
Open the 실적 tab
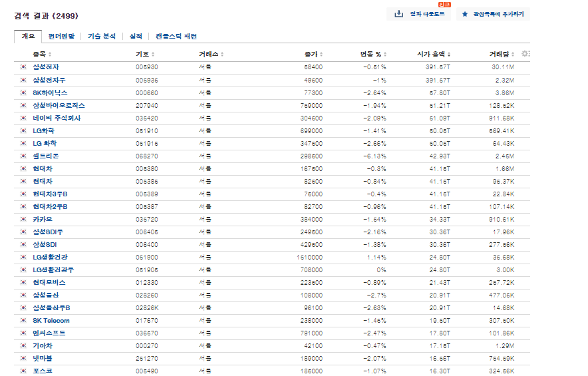136,37
